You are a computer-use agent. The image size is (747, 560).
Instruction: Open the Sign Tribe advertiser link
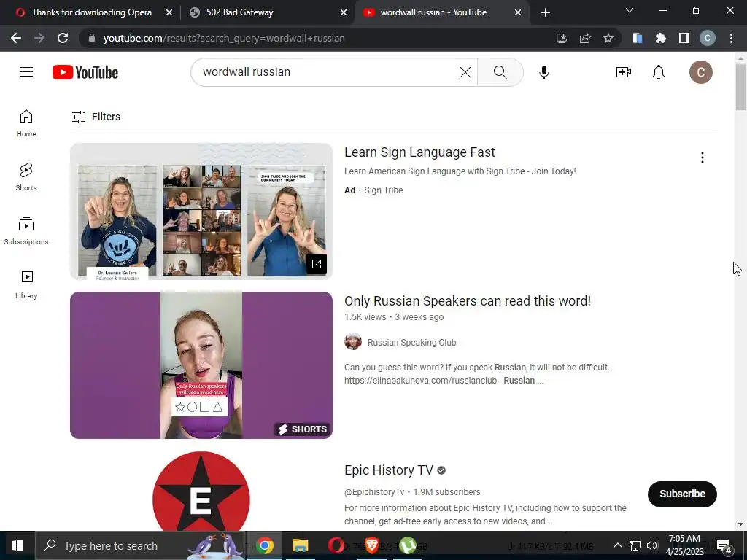384,190
